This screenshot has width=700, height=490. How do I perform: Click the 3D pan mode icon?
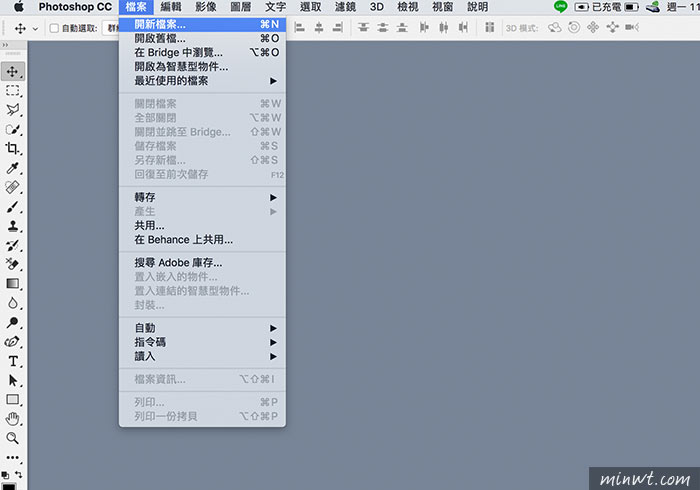point(593,28)
